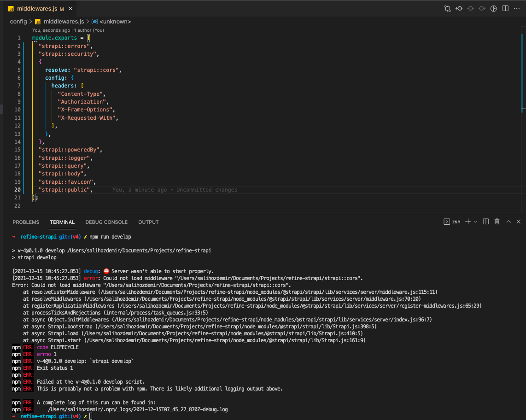Open the editor More Actions menu
526x420 pixels.
517,8
